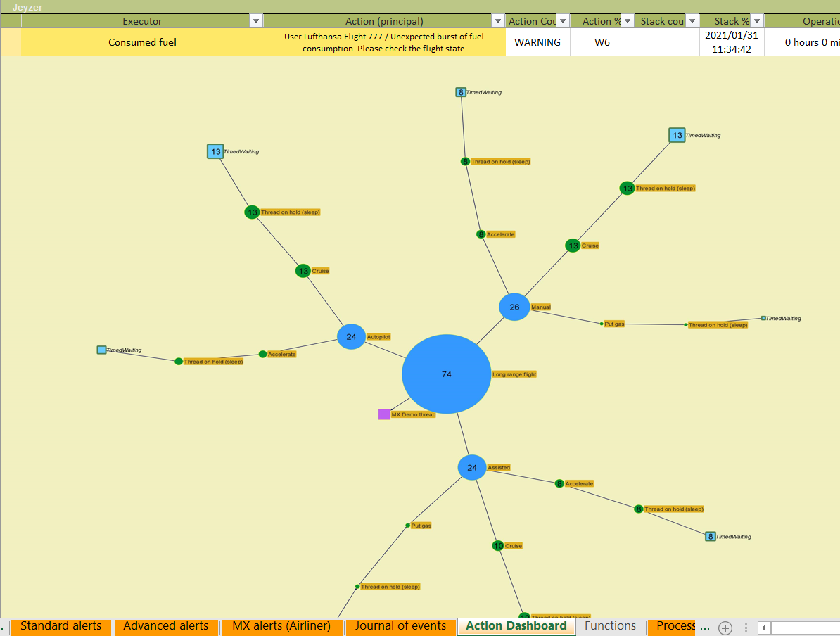This screenshot has width=840, height=636.
Task: Open the Journal of events tab
Action: tap(400, 626)
